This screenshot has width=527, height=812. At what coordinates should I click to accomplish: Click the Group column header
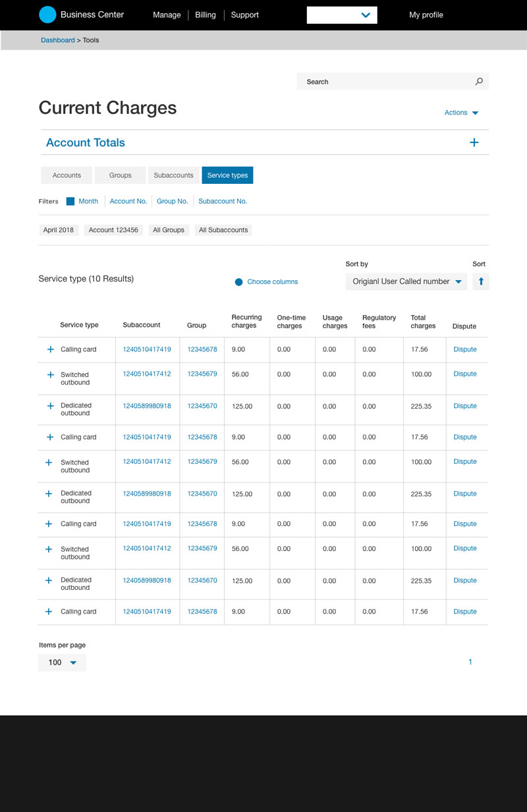coord(196,326)
